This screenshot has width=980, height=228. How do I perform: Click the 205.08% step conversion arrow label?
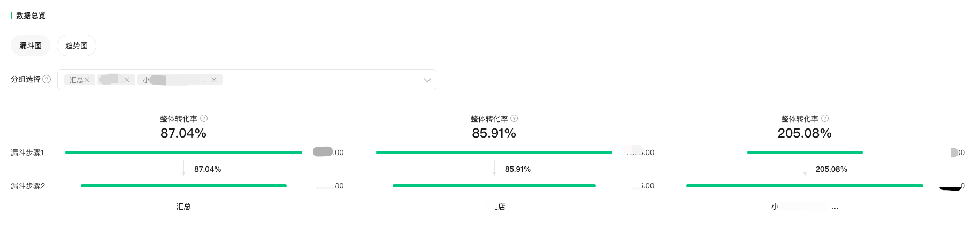[x=831, y=169]
